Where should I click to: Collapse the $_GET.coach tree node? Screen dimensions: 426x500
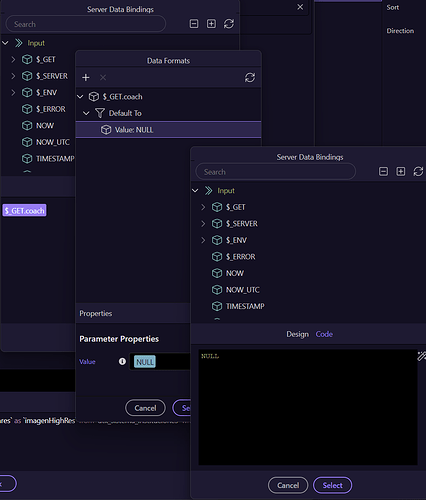80,97
